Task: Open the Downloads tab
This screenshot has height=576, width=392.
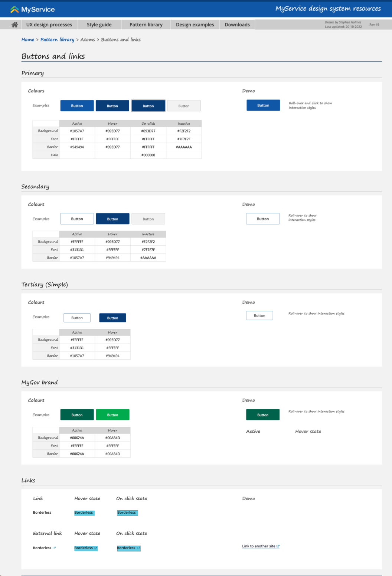Action: (237, 24)
